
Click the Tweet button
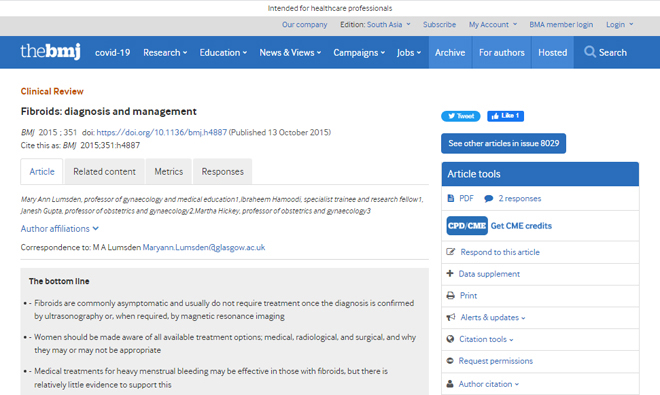(x=460, y=116)
